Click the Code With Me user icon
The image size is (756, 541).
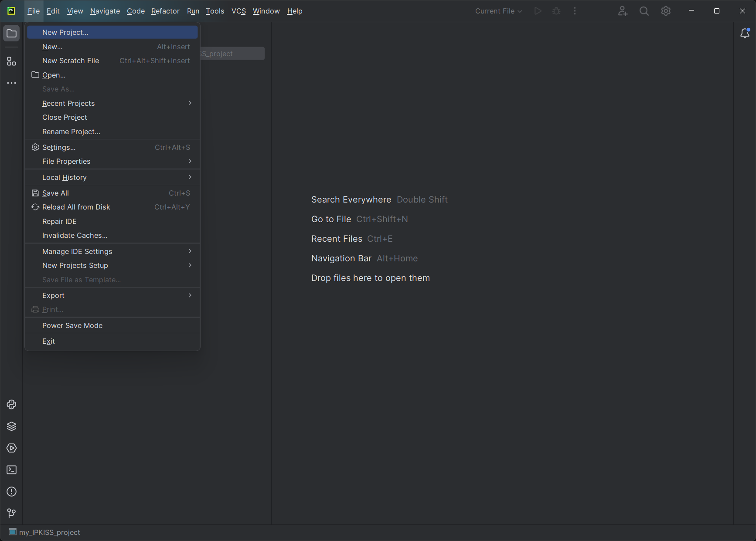pyautogui.click(x=623, y=11)
